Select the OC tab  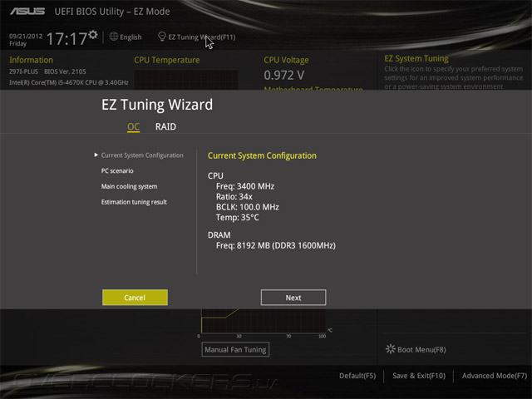[x=133, y=126]
